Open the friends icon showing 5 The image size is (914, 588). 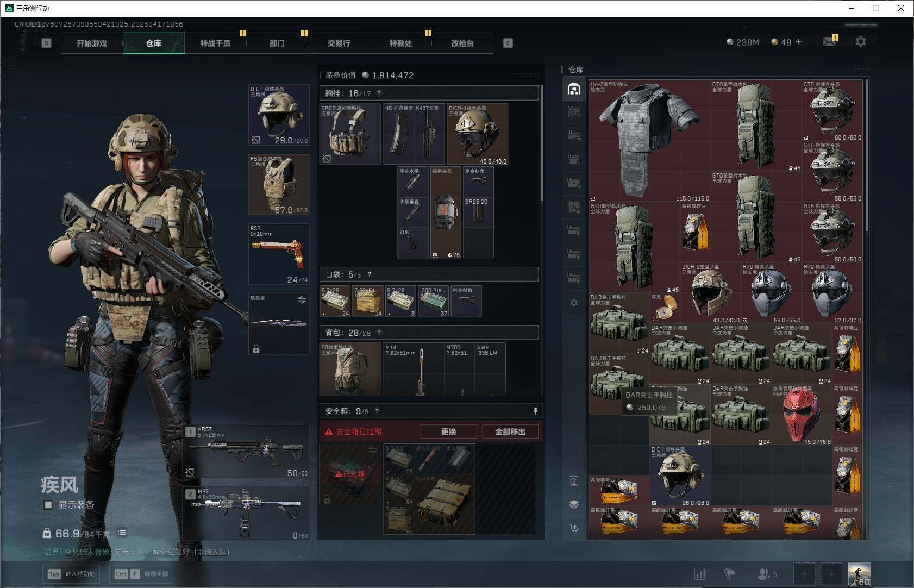767,574
